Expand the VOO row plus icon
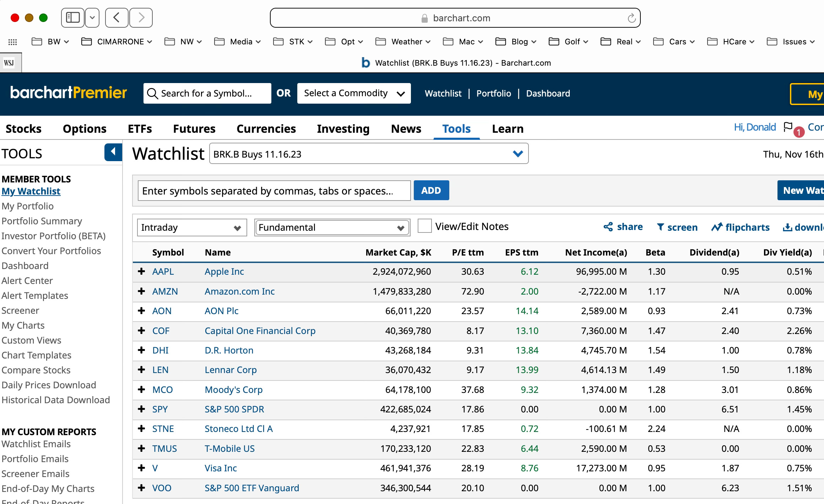824x504 pixels. [141, 488]
